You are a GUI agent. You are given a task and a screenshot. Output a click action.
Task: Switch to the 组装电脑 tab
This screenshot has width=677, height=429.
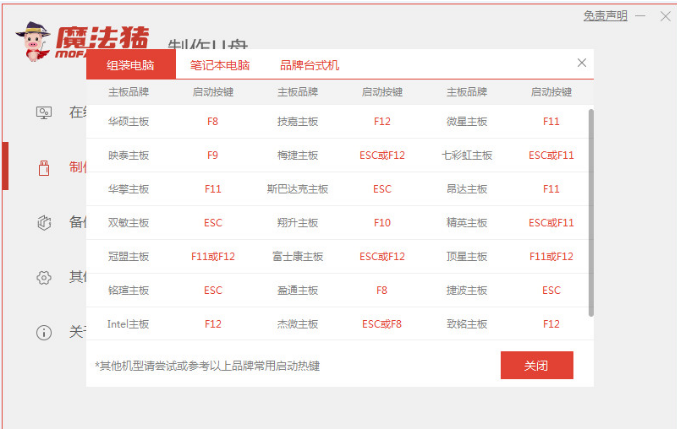131,65
